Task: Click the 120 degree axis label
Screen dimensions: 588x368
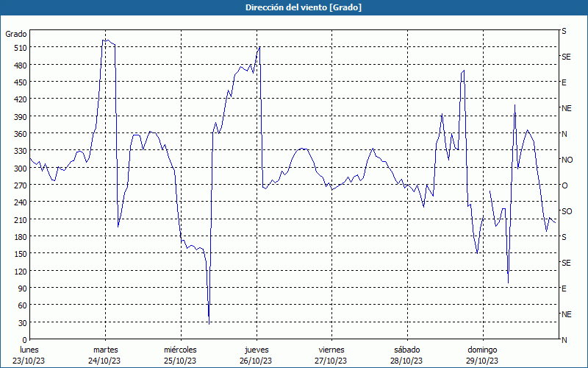Action: [20, 271]
